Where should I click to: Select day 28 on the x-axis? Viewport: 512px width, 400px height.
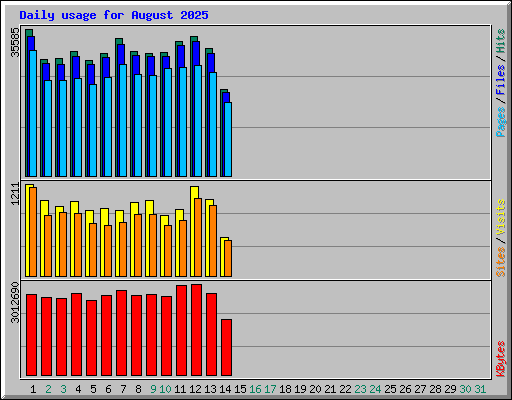tap(435, 389)
